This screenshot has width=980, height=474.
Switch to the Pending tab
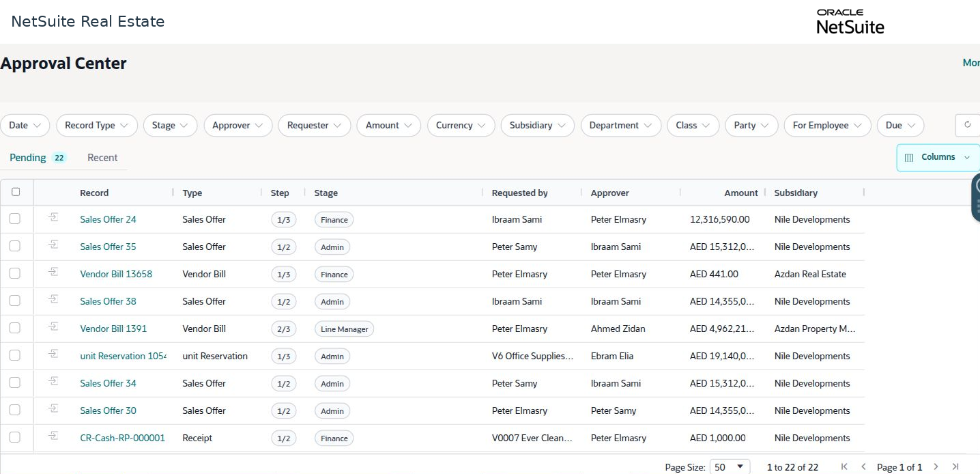(38, 158)
